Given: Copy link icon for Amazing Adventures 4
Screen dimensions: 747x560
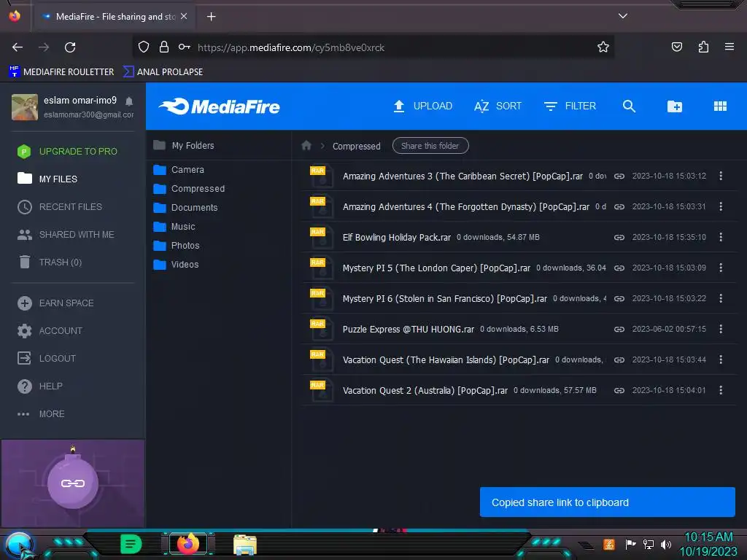Looking at the screenshot, I should [619, 206].
